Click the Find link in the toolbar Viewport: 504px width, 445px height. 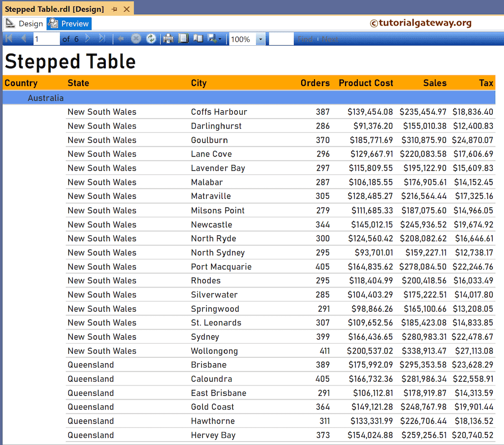306,38
